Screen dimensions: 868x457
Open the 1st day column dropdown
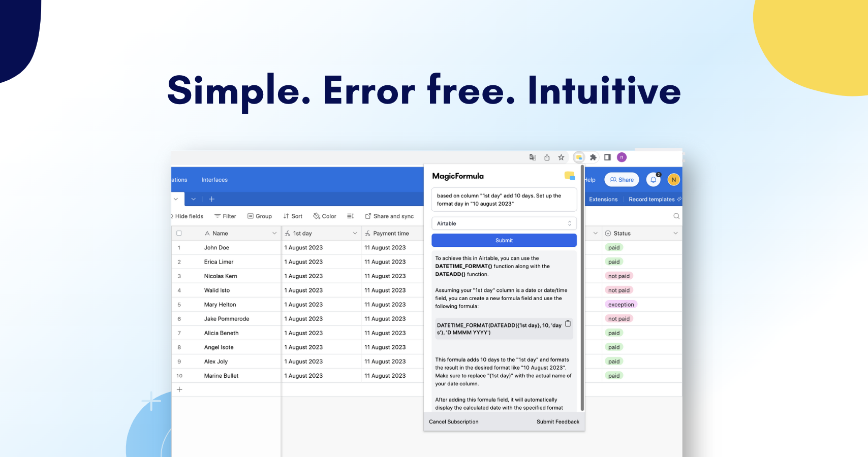[x=355, y=233]
